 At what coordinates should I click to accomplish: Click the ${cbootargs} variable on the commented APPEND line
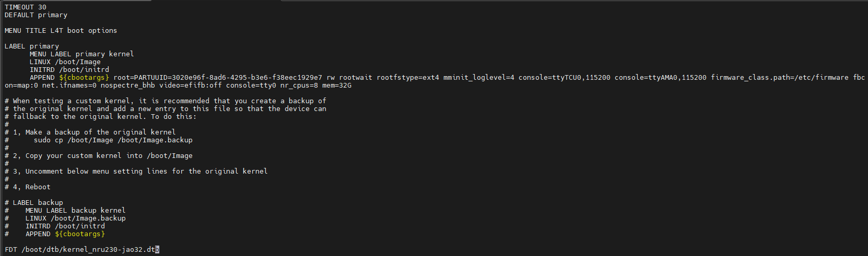pos(79,234)
